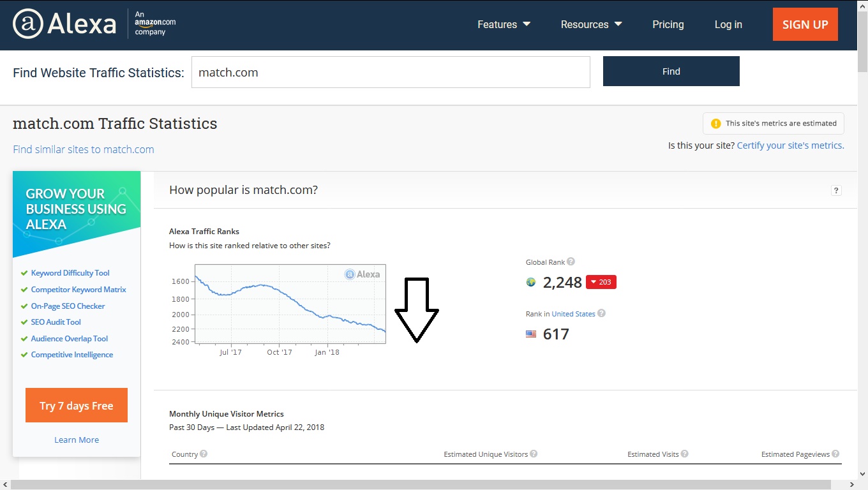Click the US flag icon beside rank 617
Image resolution: width=868 pixels, height=490 pixels.
click(531, 334)
